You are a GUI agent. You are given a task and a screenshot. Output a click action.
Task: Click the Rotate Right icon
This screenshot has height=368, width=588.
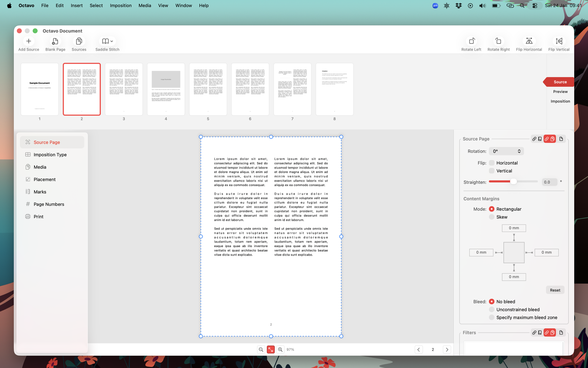coord(498,41)
